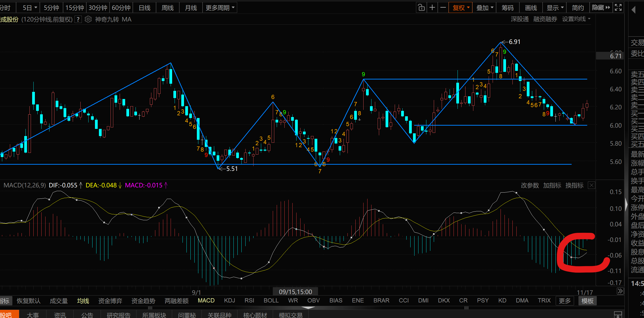Open the 复权 dropdown
The height and width of the screenshot is (318, 644).
click(461, 8)
